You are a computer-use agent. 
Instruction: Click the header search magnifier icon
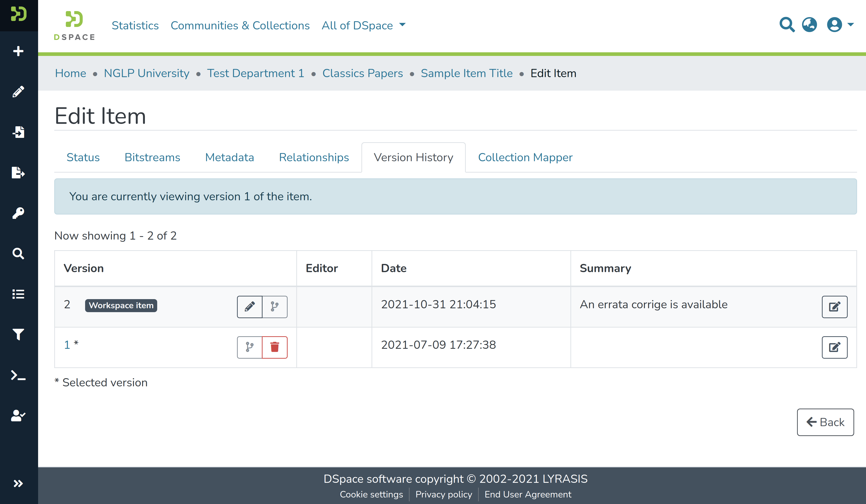point(787,25)
